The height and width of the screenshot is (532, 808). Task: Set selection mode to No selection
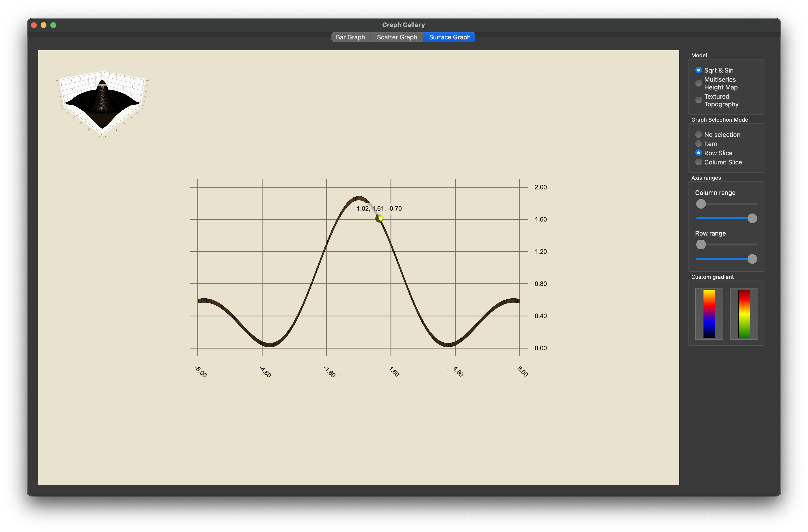click(x=718, y=135)
